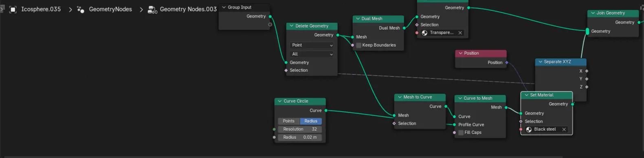The width and height of the screenshot is (644, 158).
Task: Collapse the Curve to Mesh node
Action: 459,98
